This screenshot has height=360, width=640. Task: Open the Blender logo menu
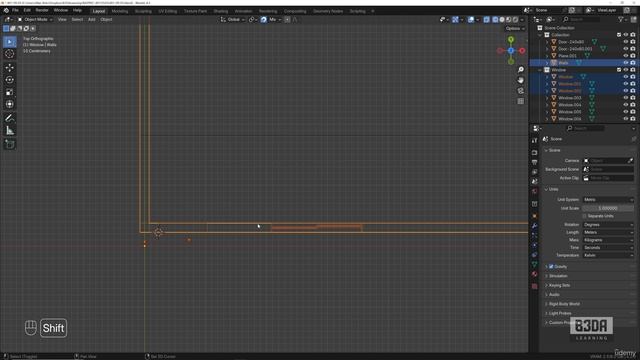pos(6,10)
